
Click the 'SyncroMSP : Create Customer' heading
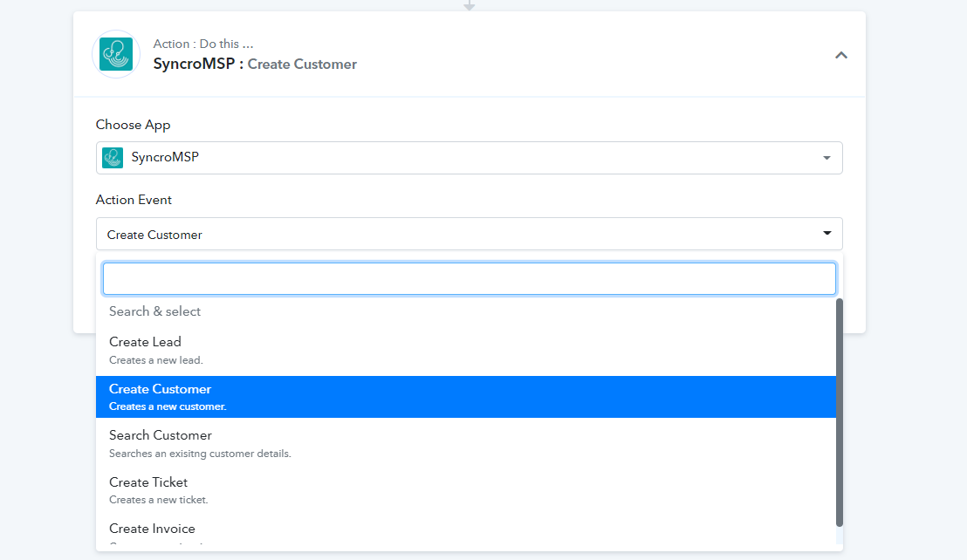point(255,64)
